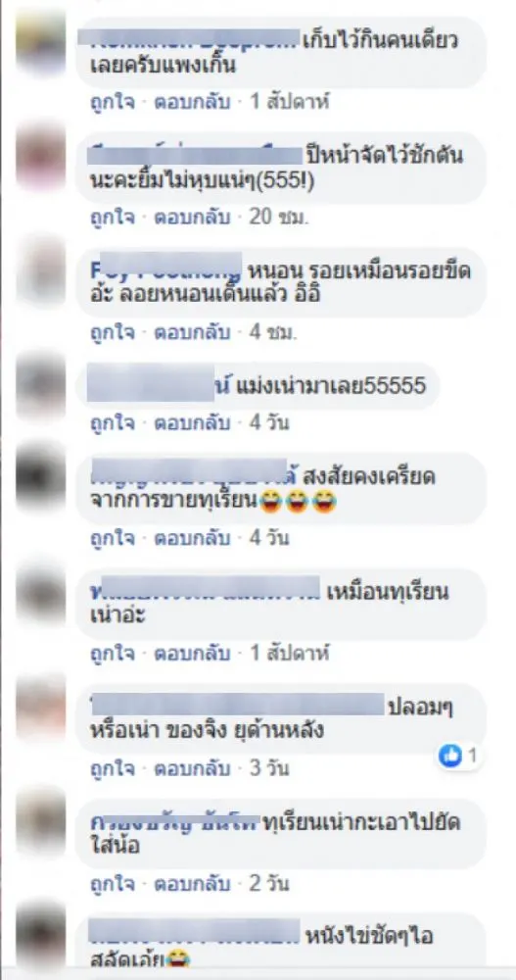Reply to the 'เก็บไว้กินคนเดียว' comment
This screenshot has width=516, height=980.
192,101
